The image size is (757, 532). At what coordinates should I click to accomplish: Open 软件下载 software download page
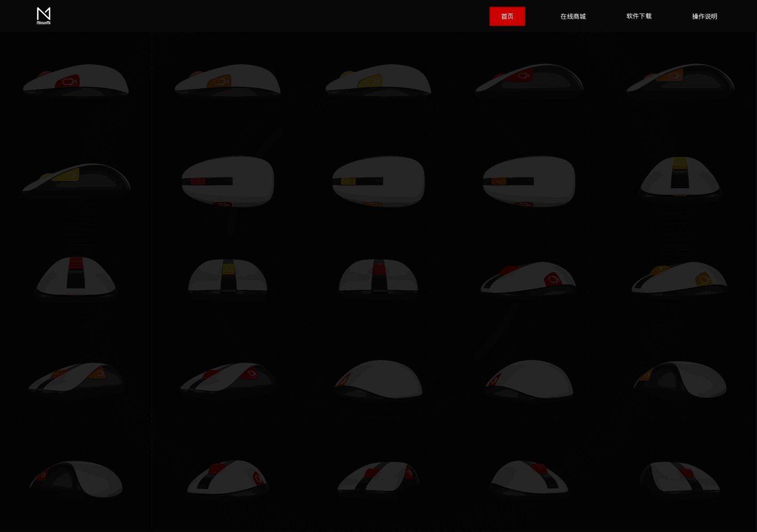(x=639, y=17)
